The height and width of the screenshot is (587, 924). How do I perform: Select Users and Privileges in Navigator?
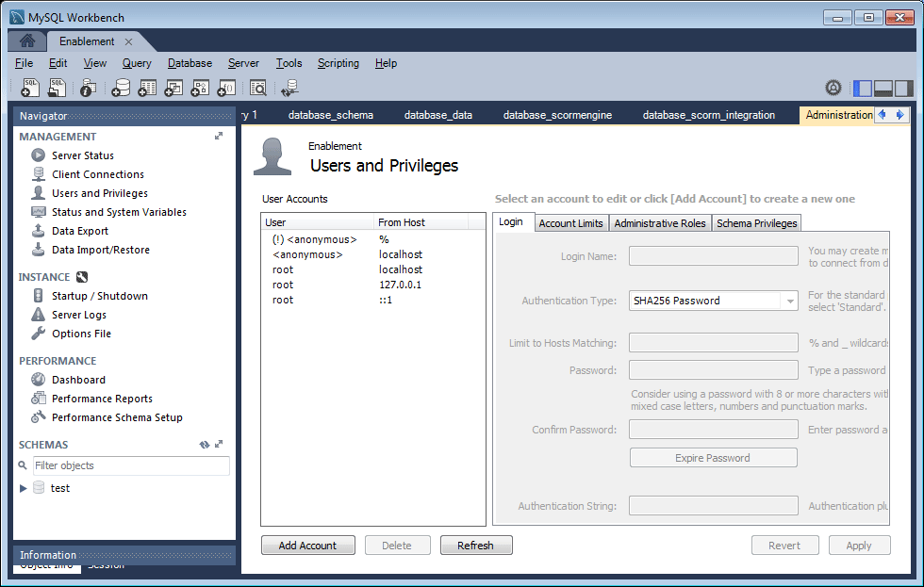pos(100,193)
